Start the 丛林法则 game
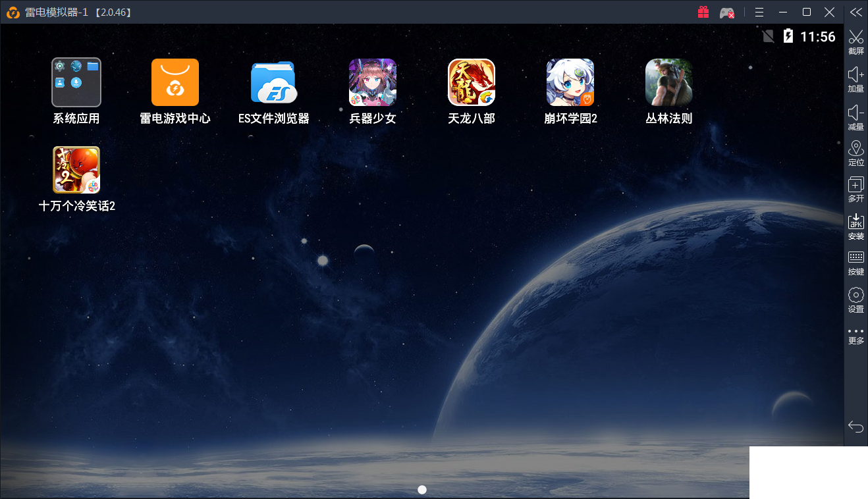868x499 pixels. 669,82
